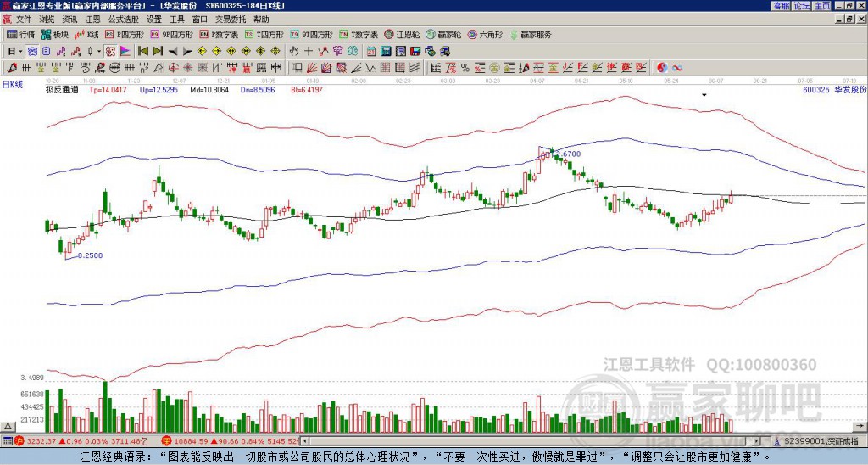Open the 文件 menu
This screenshot has width=868, height=465.
point(24,20)
